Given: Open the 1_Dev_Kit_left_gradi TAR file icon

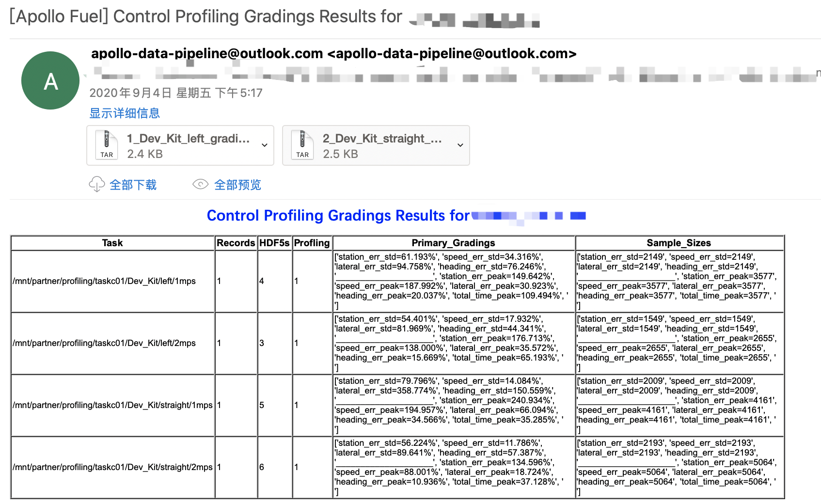Looking at the screenshot, I should pos(107,145).
